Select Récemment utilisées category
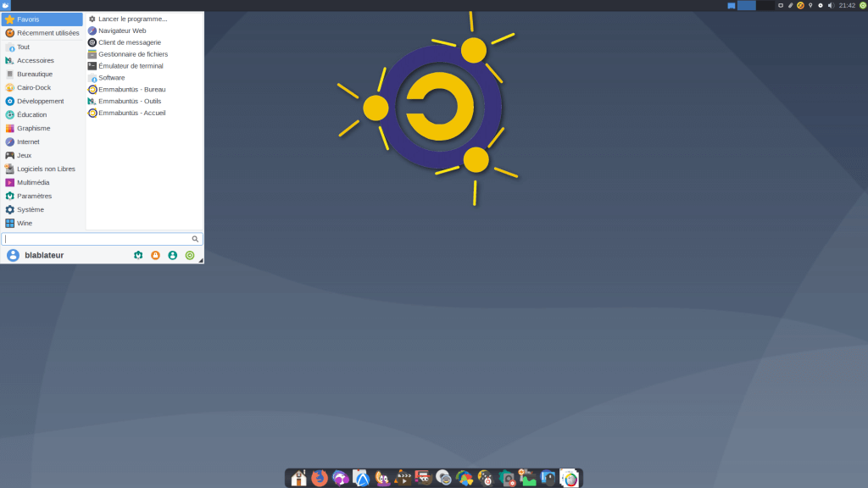The width and height of the screenshot is (868, 488). (42, 33)
